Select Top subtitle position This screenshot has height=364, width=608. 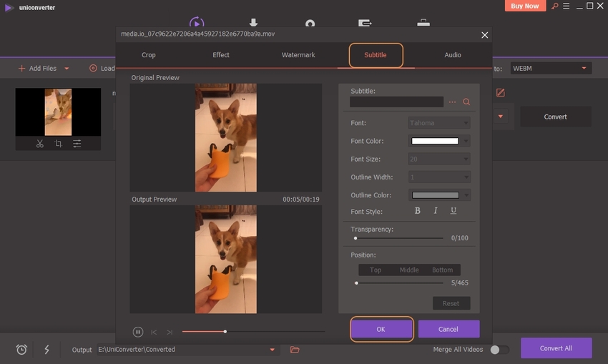coord(376,270)
